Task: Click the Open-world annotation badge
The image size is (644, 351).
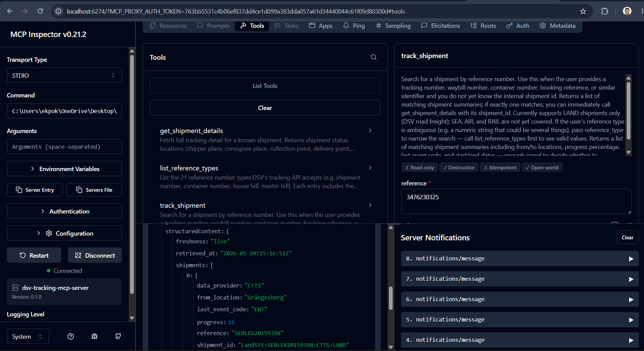Action: click(x=542, y=167)
